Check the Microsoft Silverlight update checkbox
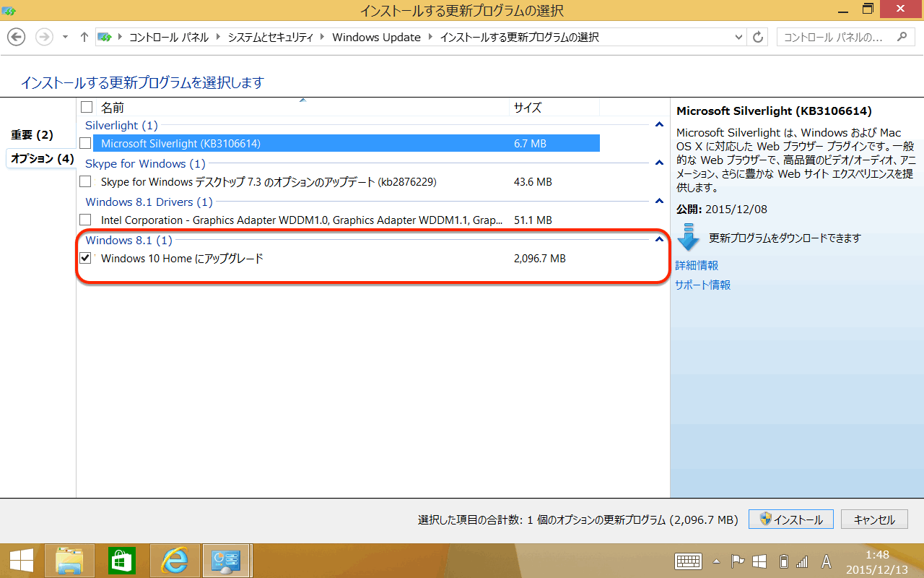The image size is (924, 578). click(86, 143)
